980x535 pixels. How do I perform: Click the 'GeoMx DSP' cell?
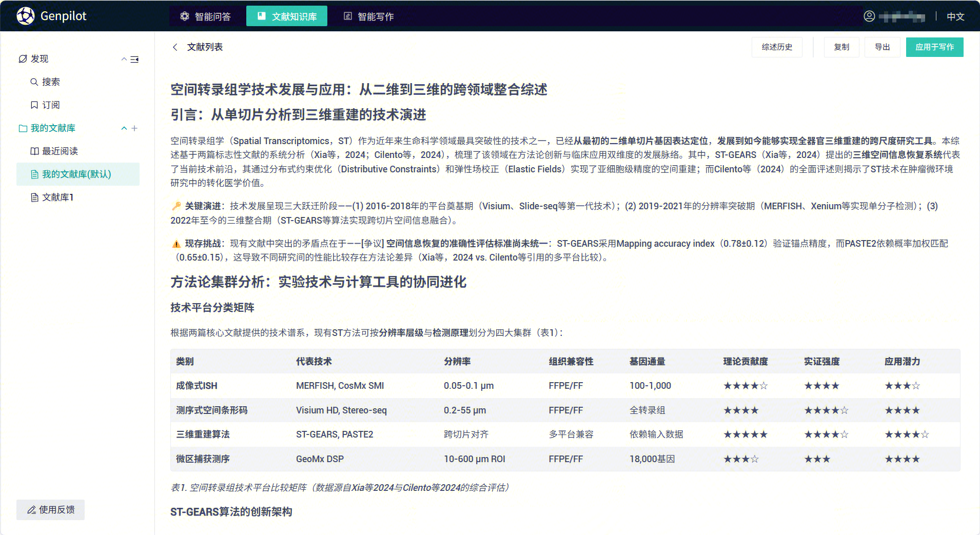[x=320, y=459]
